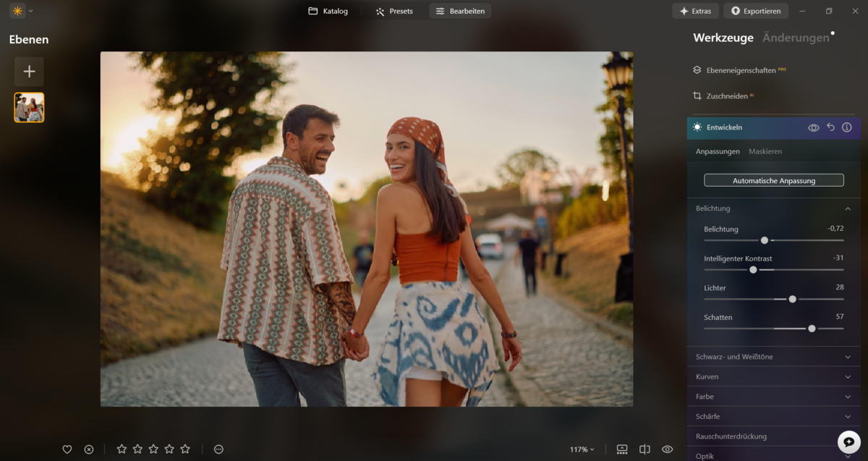Switch to the Presets tab
The height and width of the screenshot is (461, 868).
(x=394, y=11)
